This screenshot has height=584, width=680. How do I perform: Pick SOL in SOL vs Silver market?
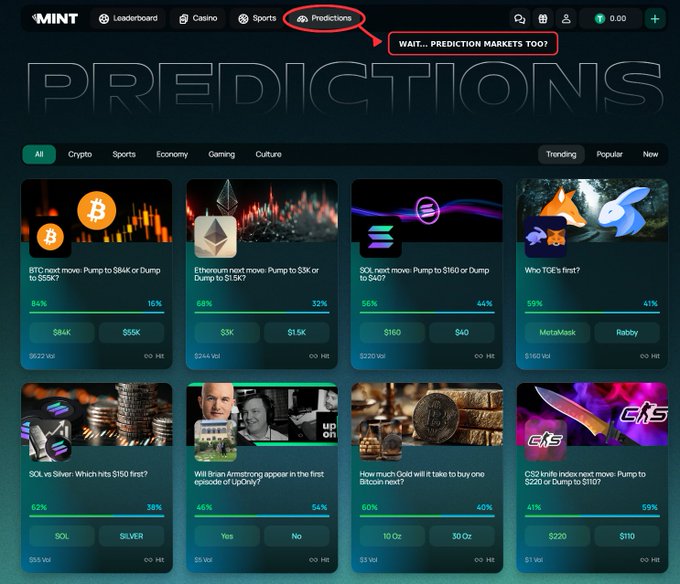[62, 536]
